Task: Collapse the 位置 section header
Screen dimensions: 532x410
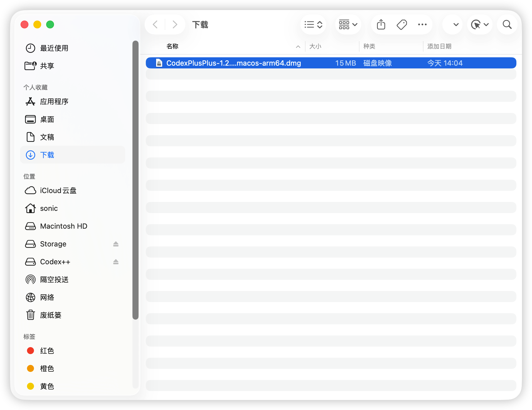Action: 29,176
